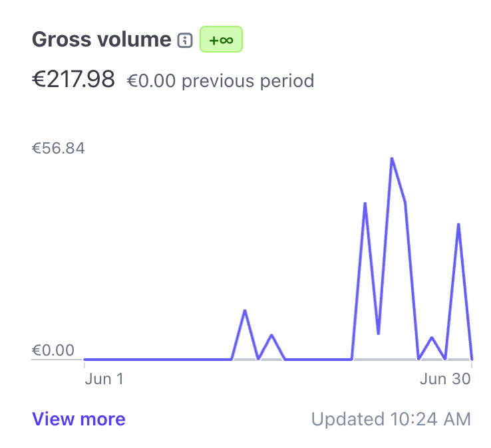Viewport: 491px width, 448px height.
Task: Click the Jun 1 x-axis label
Action: 104,379
